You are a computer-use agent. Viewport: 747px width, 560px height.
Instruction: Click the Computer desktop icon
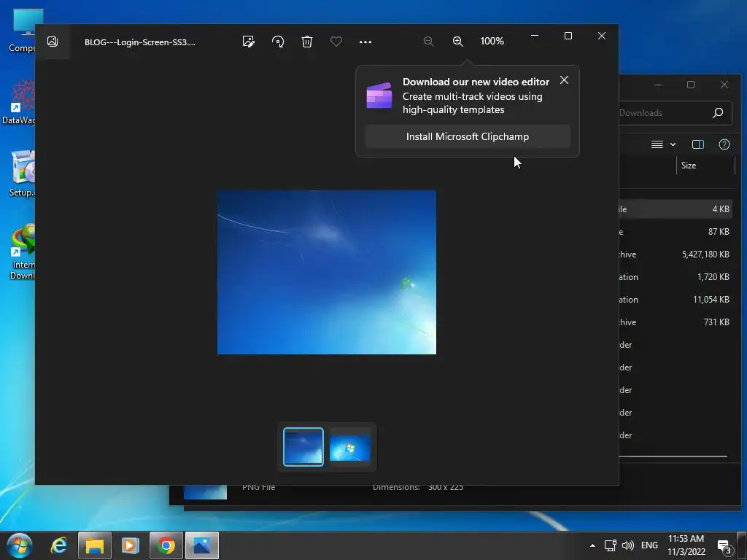pos(23,31)
